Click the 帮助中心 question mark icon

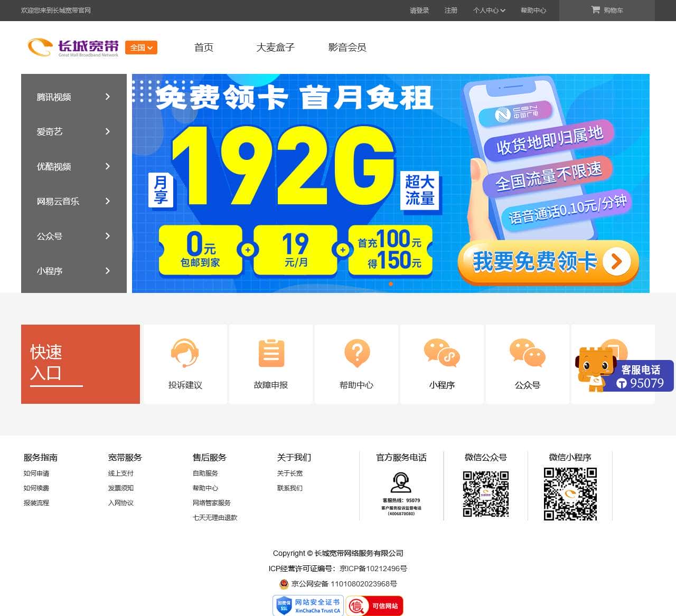pos(357,353)
